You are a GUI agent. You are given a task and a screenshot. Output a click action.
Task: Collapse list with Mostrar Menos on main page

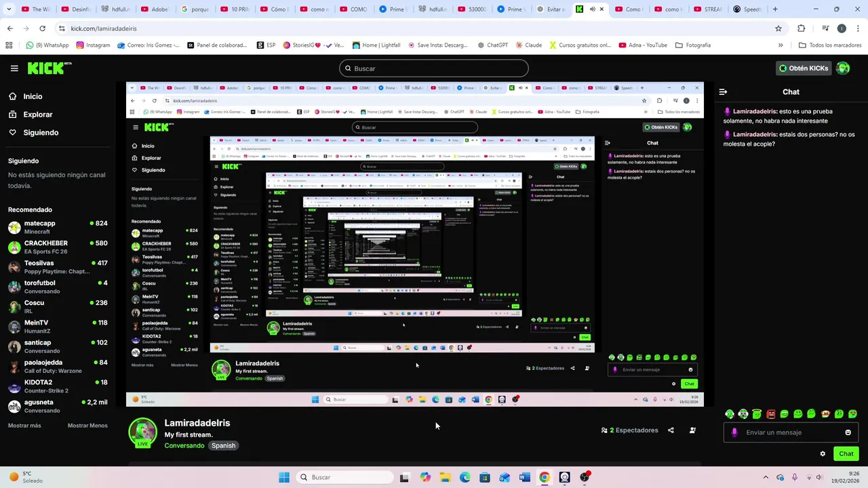pyautogui.click(x=87, y=426)
